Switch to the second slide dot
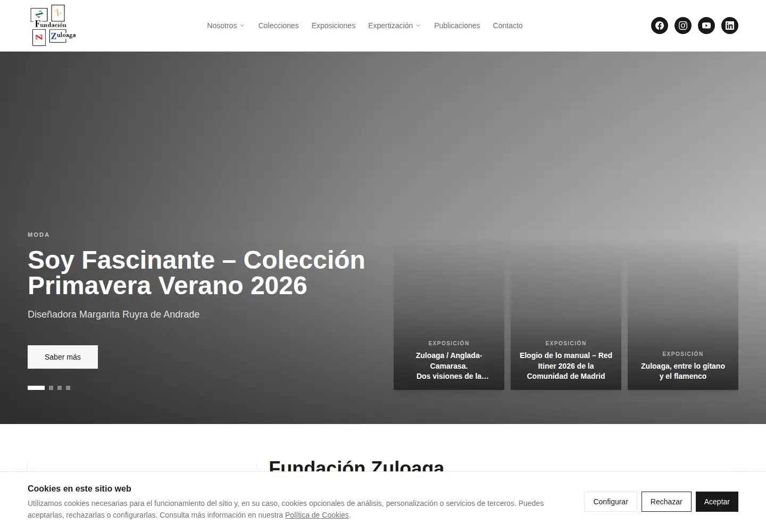766x532 pixels. click(x=51, y=388)
